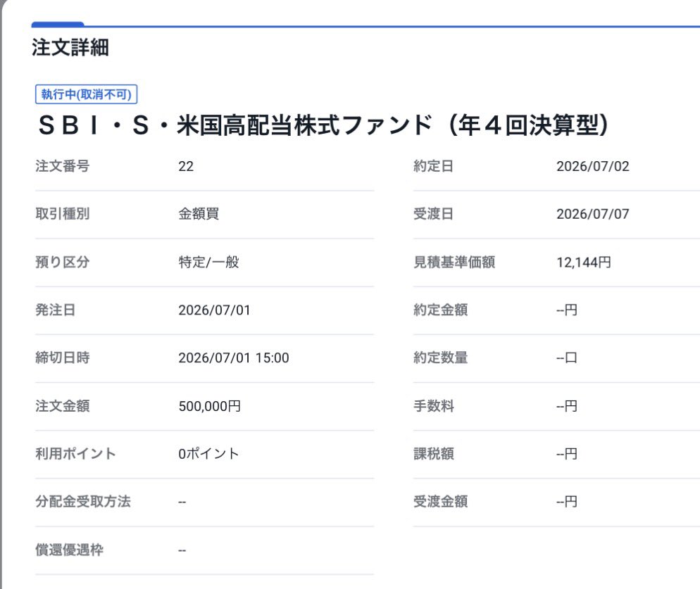Select the 締切日時 label
The height and width of the screenshot is (589, 700).
point(63,357)
